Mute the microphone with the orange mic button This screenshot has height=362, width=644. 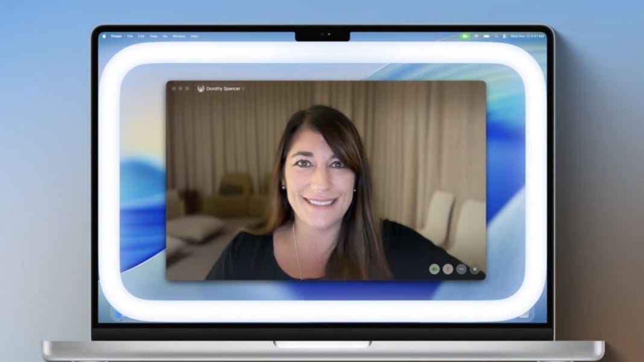coord(448,269)
